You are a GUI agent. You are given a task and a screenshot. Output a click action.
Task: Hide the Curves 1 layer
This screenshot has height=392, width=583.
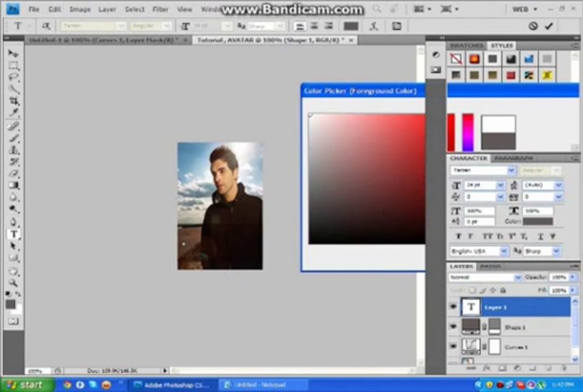pyautogui.click(x=453, y=346)
